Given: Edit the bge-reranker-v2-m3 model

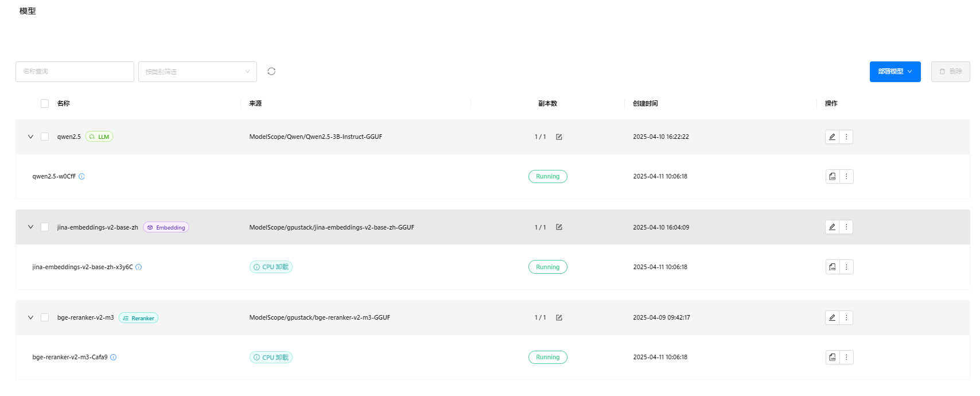Looking at the screenshot, I should 832,317.
